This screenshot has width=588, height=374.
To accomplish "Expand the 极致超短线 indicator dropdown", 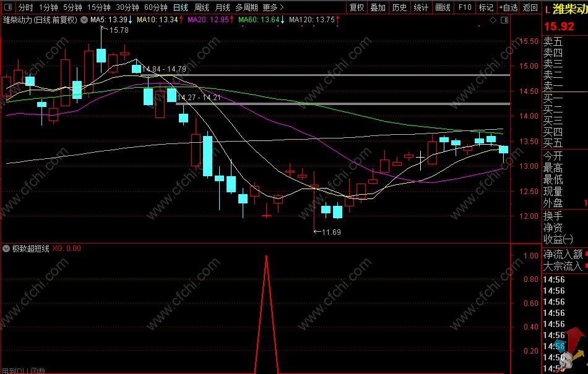I will [6, 249].
